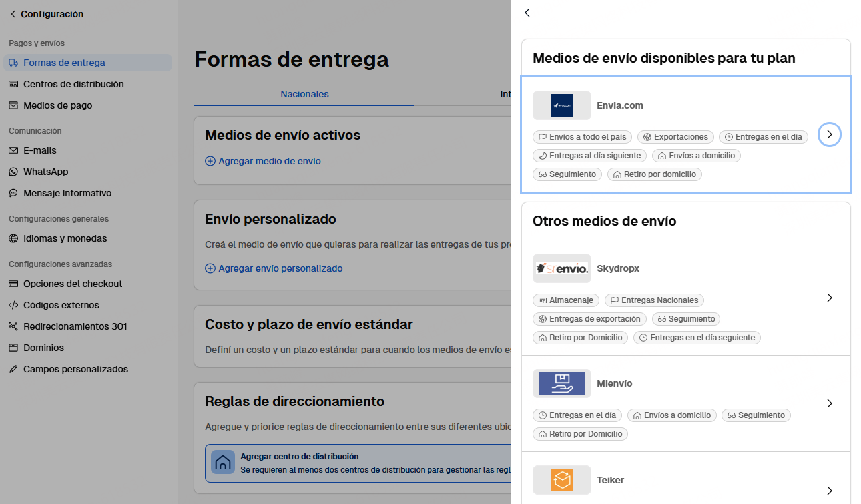Viewport: 861px width, 504px height.
Task: Click the pencil icon beside Campos personalizados
Action: click(13, 369)
